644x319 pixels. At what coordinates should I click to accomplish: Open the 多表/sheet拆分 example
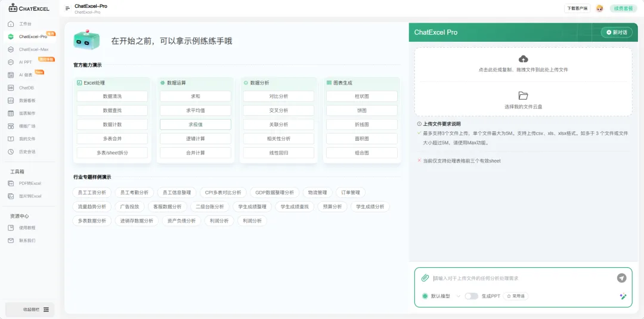112,153
